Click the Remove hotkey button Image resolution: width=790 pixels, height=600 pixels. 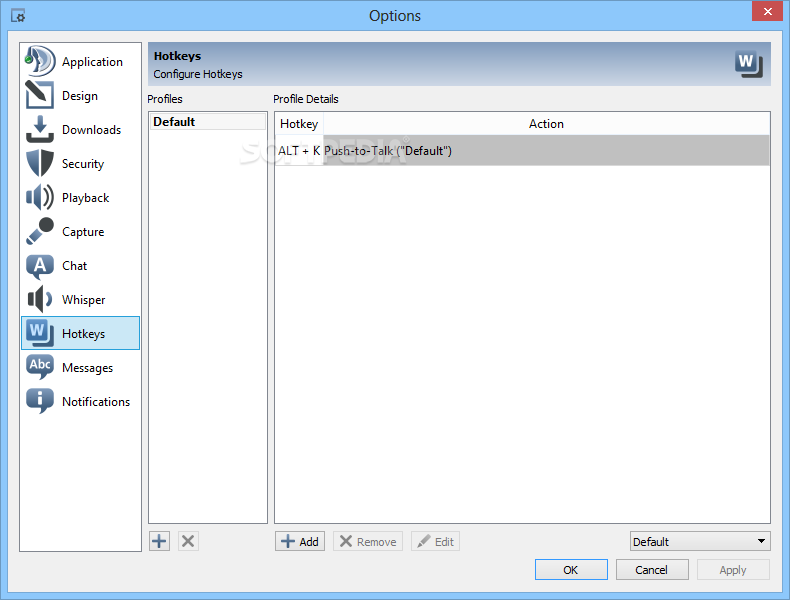[368, 541]
